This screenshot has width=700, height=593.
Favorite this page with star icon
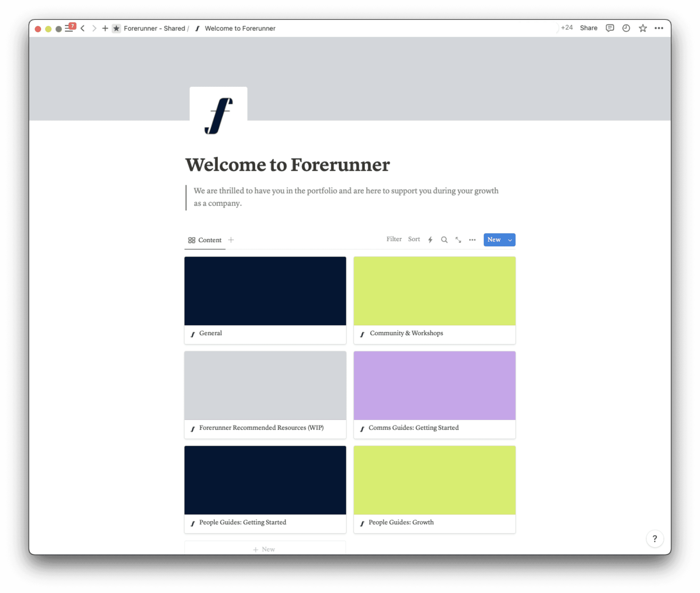tap(643, 28)
